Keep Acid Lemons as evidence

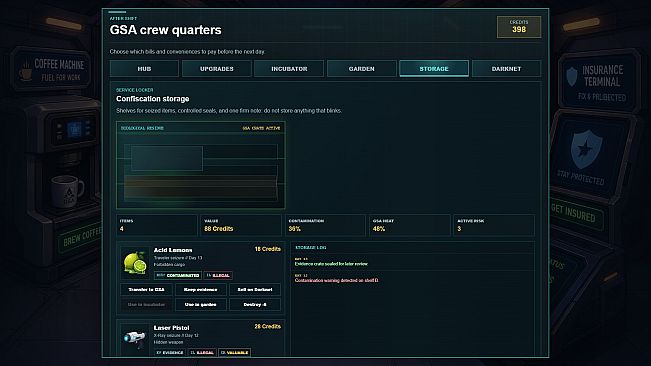click(x=201, y=290)
